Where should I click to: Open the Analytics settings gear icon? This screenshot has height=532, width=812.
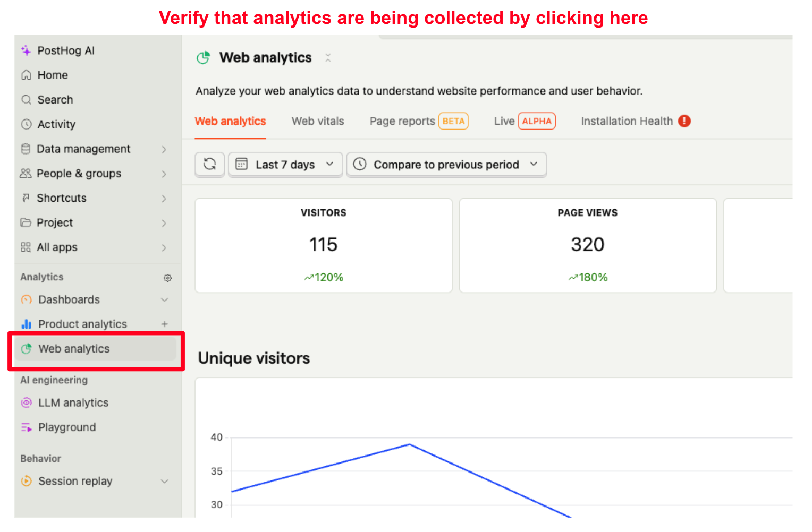[x=168, y=277]
